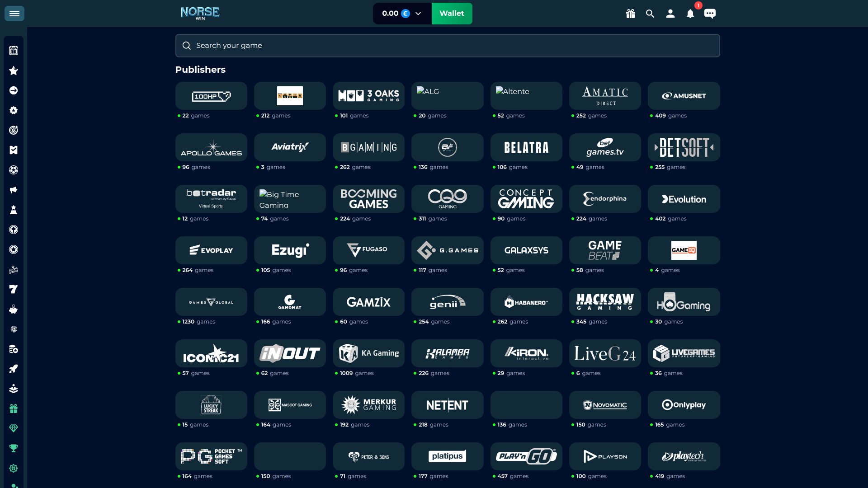Select the LiveG24 publisher card
Screen dimensions: 868x488
[x=605, y=353]
